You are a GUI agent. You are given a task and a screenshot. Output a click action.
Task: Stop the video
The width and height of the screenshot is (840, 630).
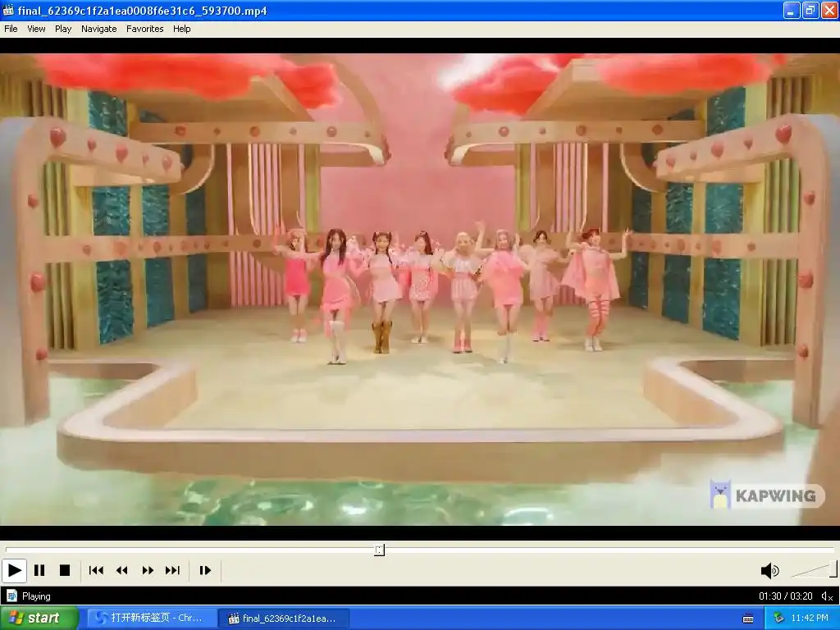click(x=65, y=571)
